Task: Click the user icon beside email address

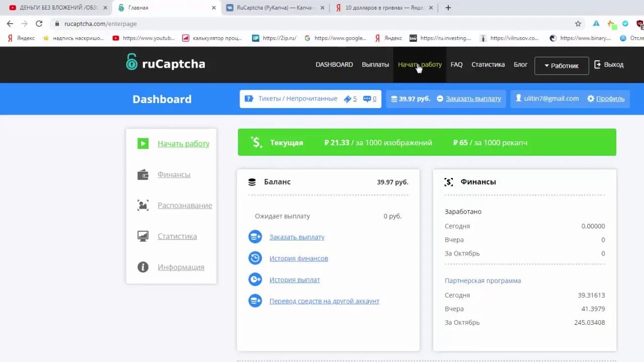Action: coord(519,99)
